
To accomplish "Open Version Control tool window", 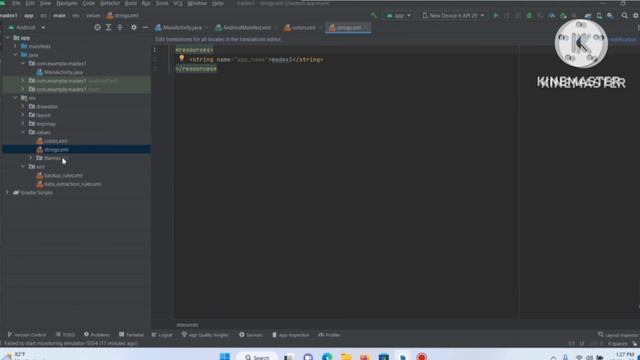I will click(27, 335).
